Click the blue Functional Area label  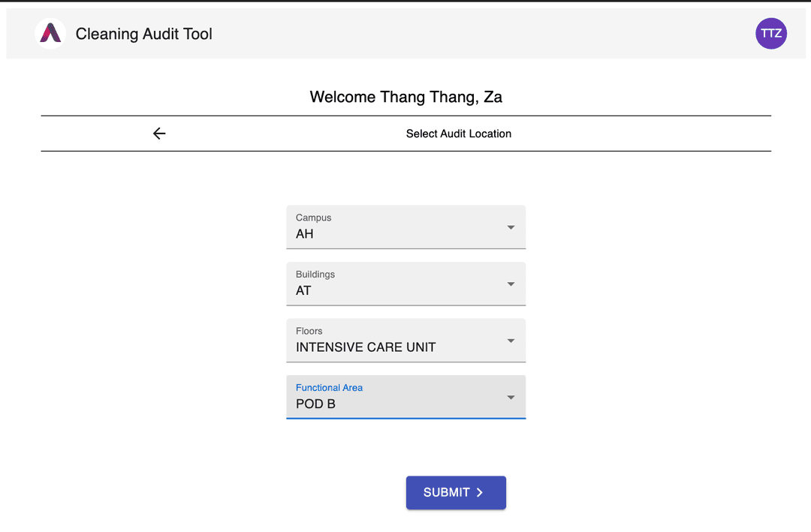tap(329, 387)
